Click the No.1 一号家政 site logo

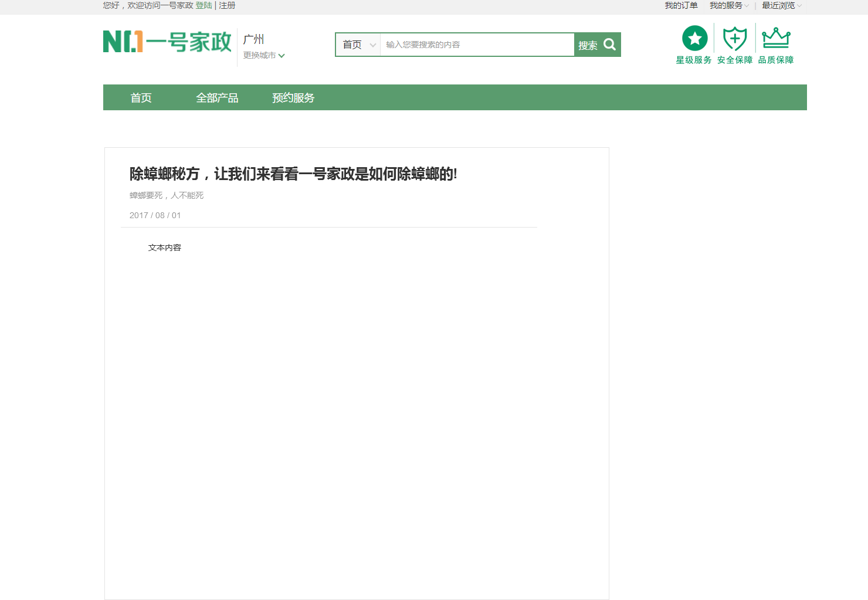[167, 42]
